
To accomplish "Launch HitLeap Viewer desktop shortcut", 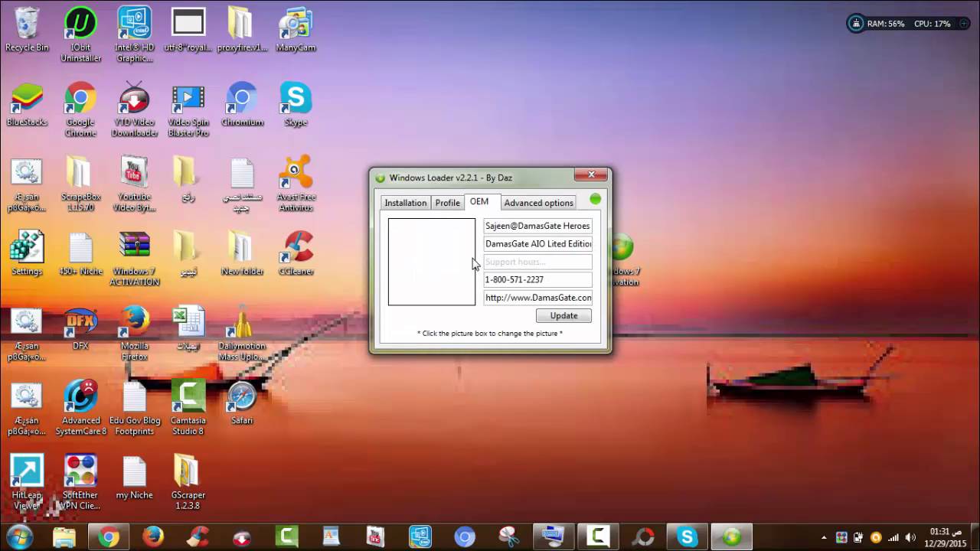I will coord(27,482).
